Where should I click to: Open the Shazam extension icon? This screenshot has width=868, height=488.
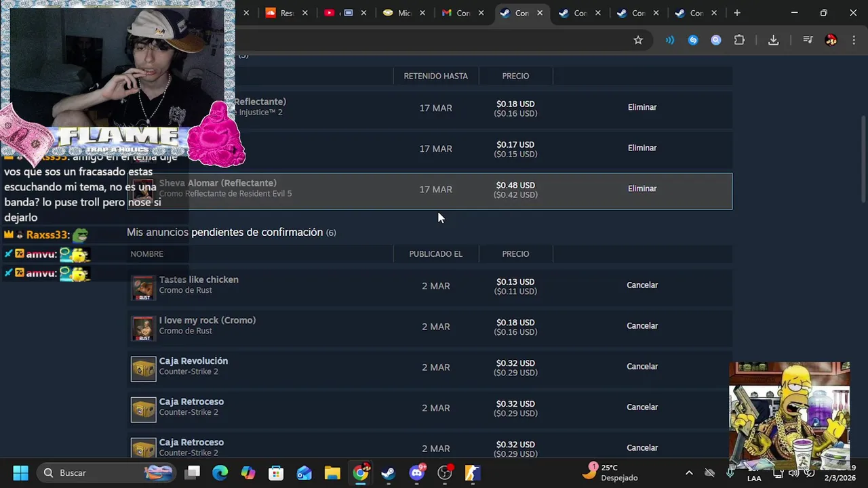click(x=693, y=40)
